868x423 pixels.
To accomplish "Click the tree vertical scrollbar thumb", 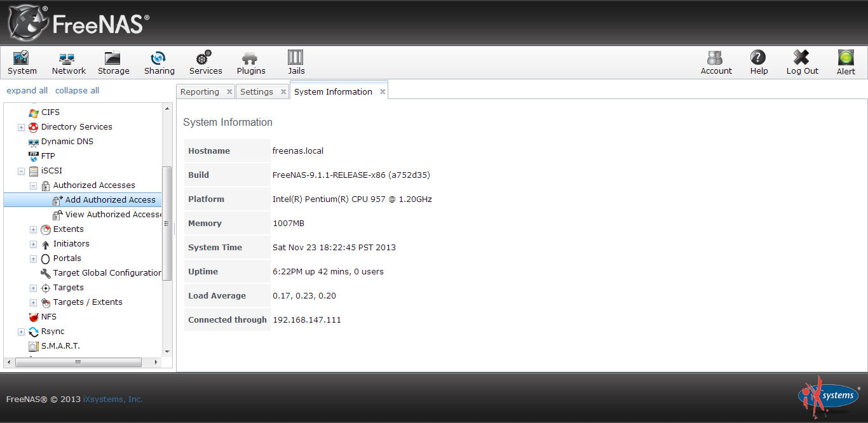I will click(x=167, y=223).
